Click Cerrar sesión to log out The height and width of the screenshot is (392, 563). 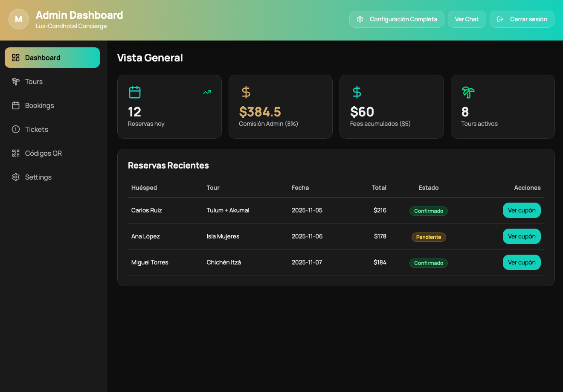tap(529, 19)
